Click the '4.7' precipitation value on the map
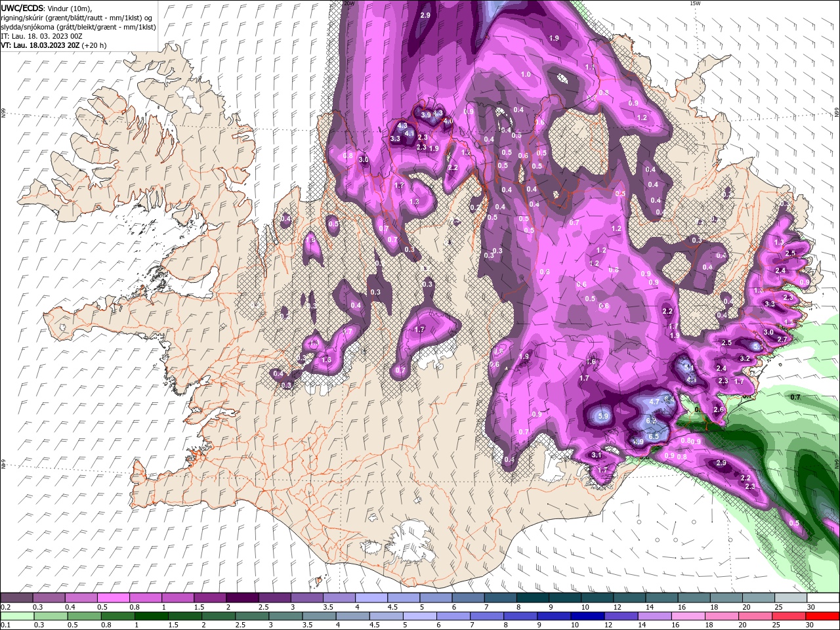 [654, 402]
